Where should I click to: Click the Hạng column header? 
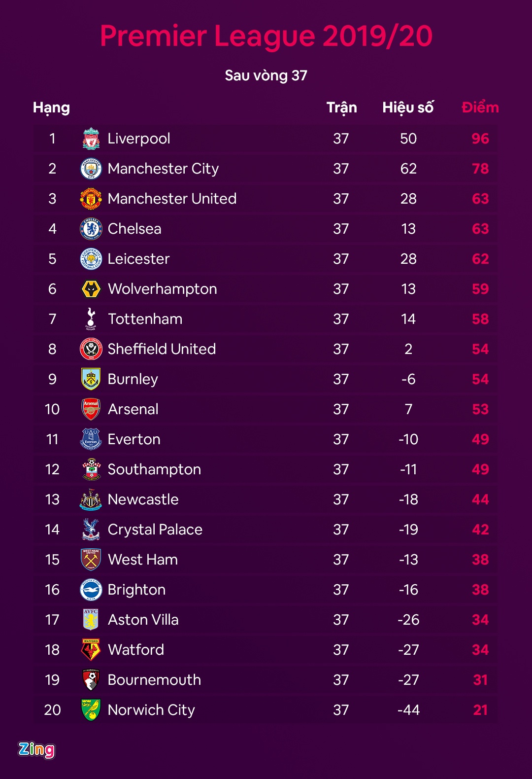point(51,108)
